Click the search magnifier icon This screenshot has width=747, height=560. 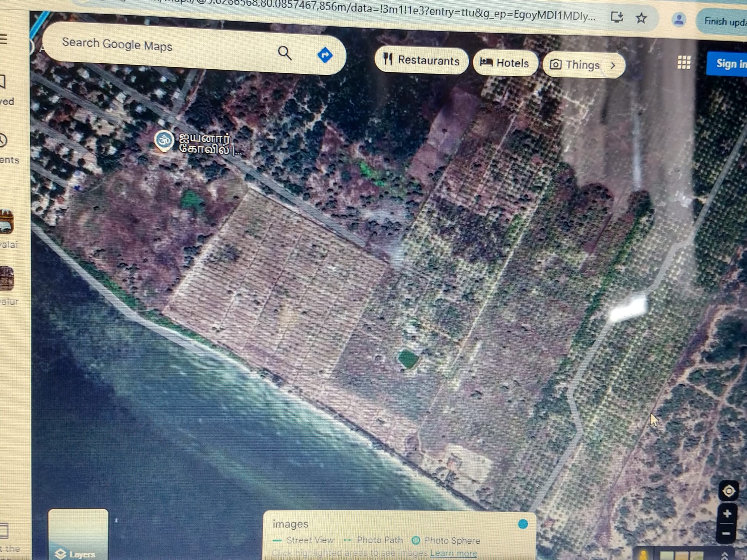(x=285, y=53)
